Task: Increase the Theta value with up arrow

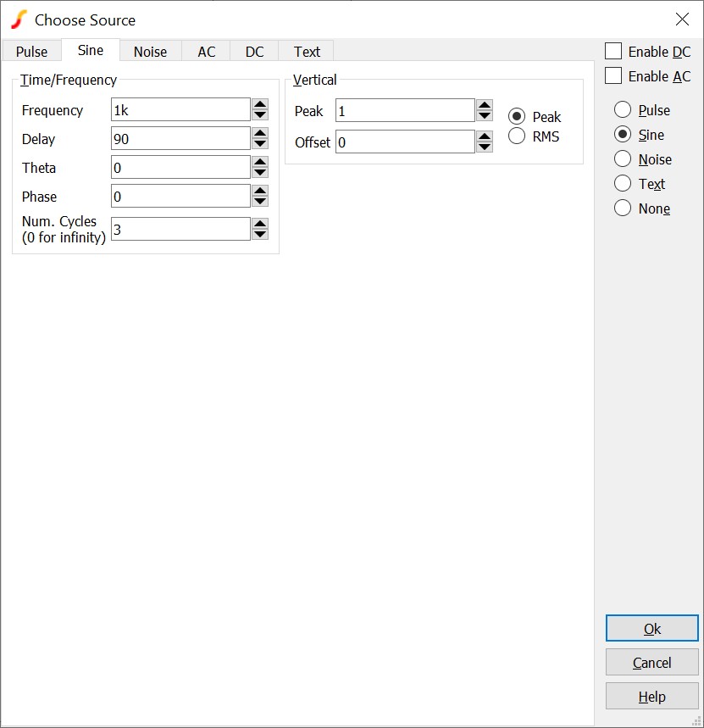Action: click(x=260, y=162)
